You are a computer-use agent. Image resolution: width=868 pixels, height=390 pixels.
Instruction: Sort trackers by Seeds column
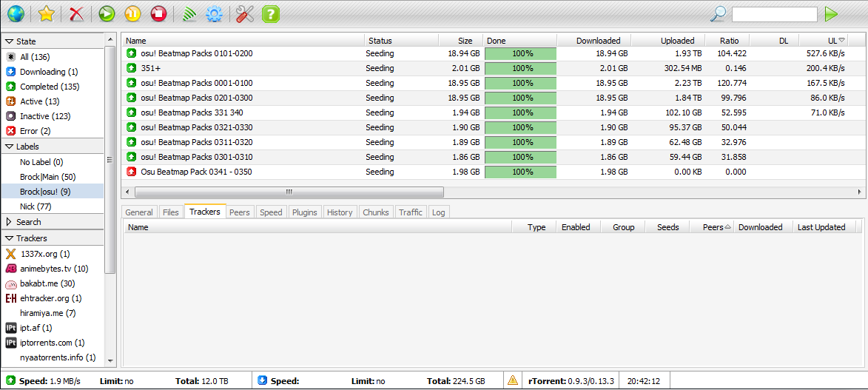pos(667,227)
